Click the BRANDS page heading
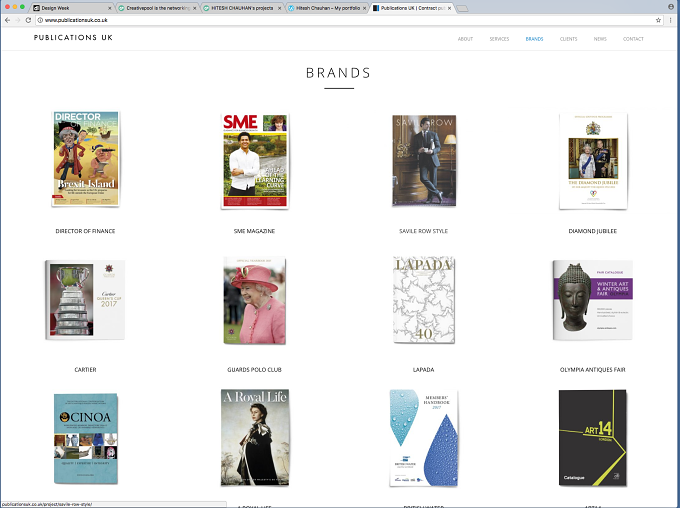This screenshot has height=508, width=680. [x=339, y=73]
